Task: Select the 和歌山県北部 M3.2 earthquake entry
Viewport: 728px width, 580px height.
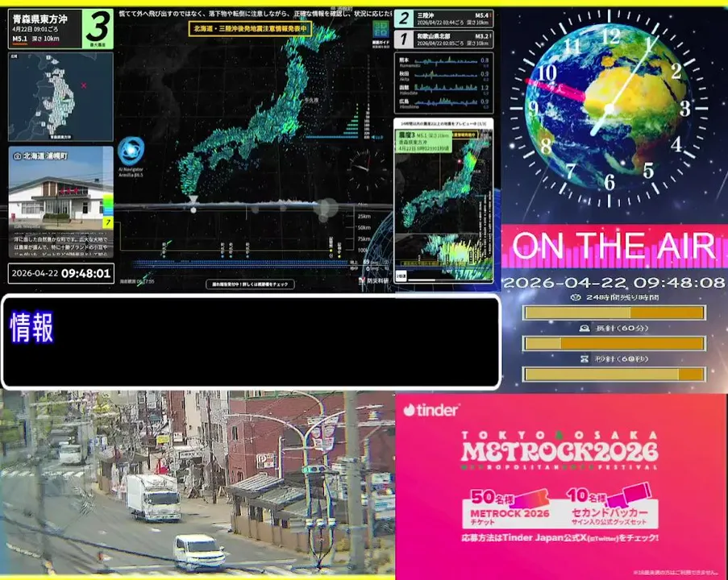Action: coord(444,39)
